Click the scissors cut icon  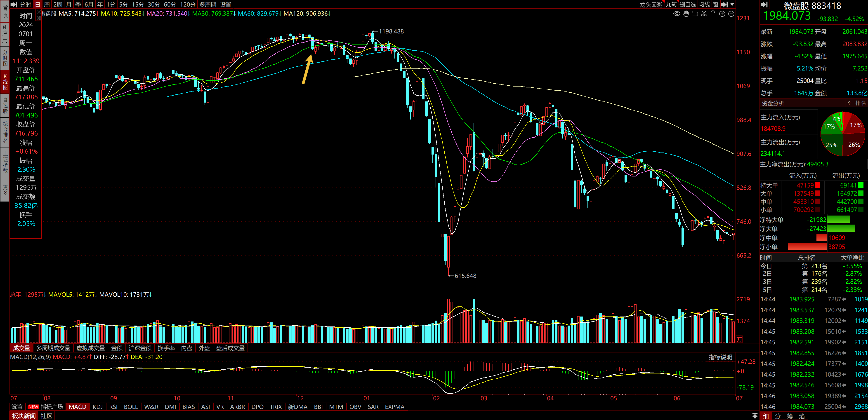(x=704, y=14)
